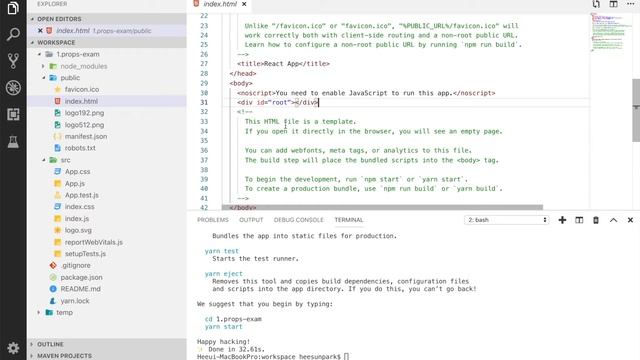This screenshot has height=360, width=640.
Task: Open App.js in src folder
Action: (x=75, y=184)
